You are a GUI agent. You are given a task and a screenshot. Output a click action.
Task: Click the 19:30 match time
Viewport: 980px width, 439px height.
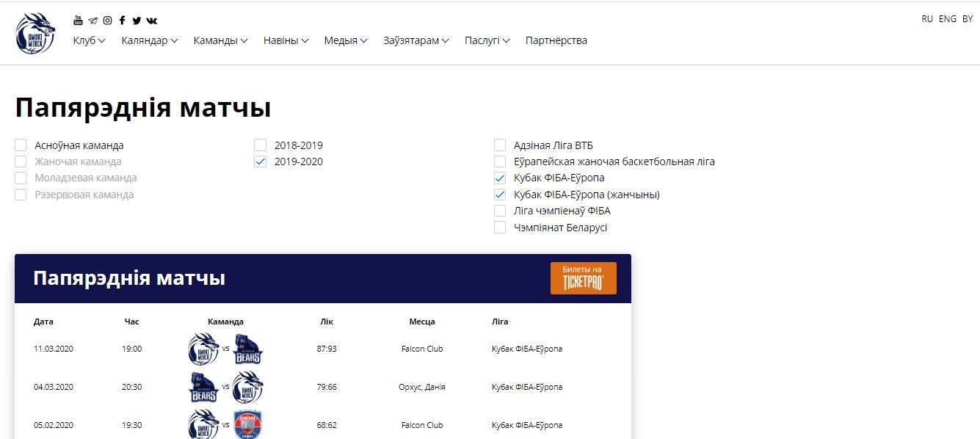pos(132,425)
